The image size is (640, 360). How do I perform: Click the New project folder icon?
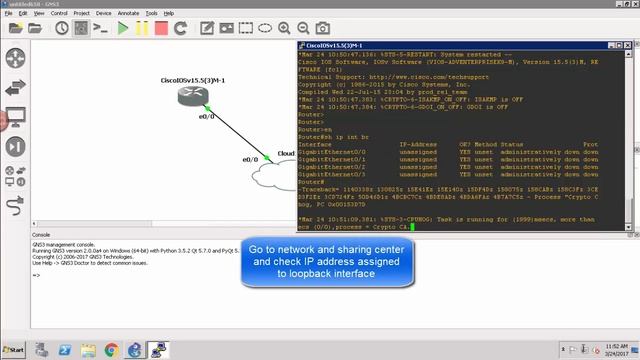(x=16, y=28)
